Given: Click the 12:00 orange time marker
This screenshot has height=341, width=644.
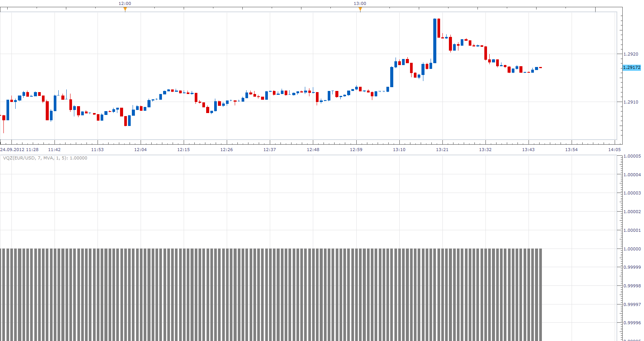Looking at the screenshot, I should 125,10.
